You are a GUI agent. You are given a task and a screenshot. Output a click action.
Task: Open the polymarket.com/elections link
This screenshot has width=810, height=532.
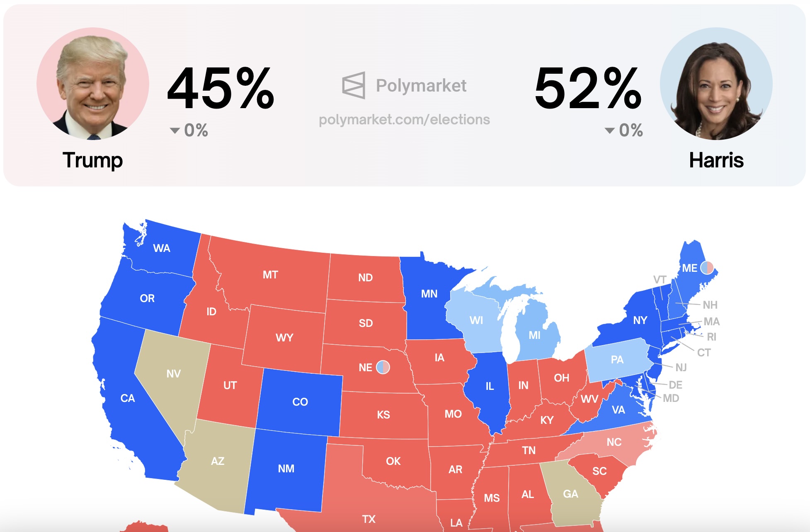(x=404, y=120)
